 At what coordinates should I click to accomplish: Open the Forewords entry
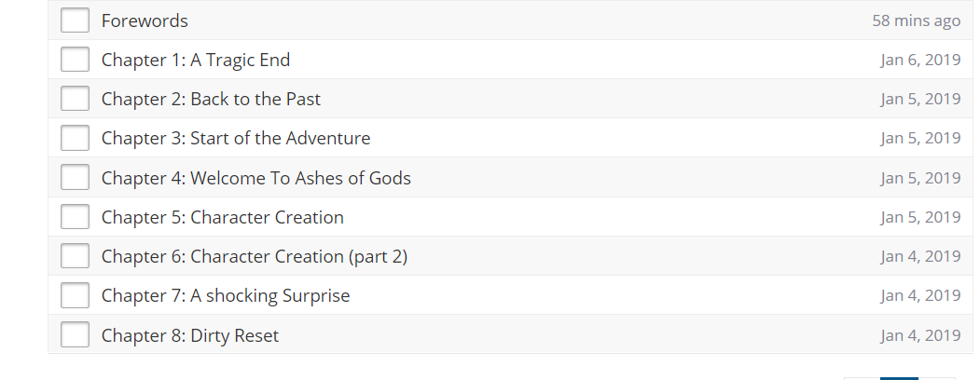[145, 20]
